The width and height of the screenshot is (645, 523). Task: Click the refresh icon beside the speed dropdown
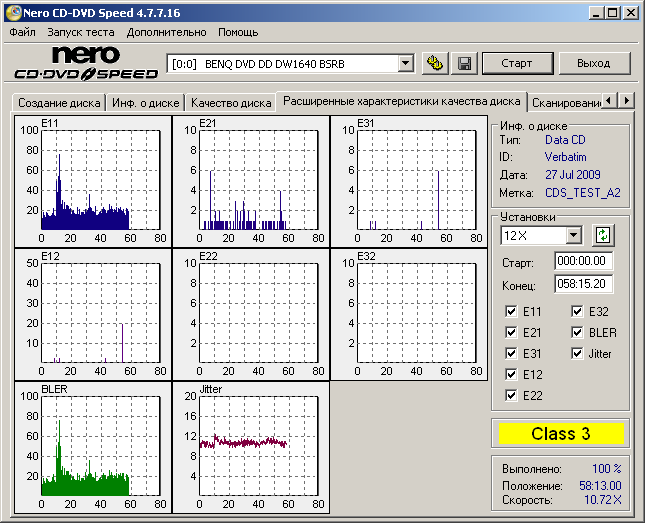pos(603,235)
